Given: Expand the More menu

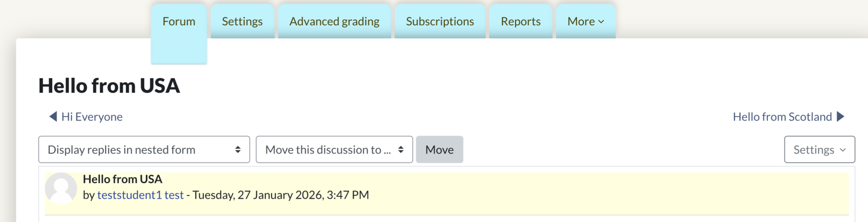Looking at the screenshot, I should pyautogui.click(x=581, y=22).
